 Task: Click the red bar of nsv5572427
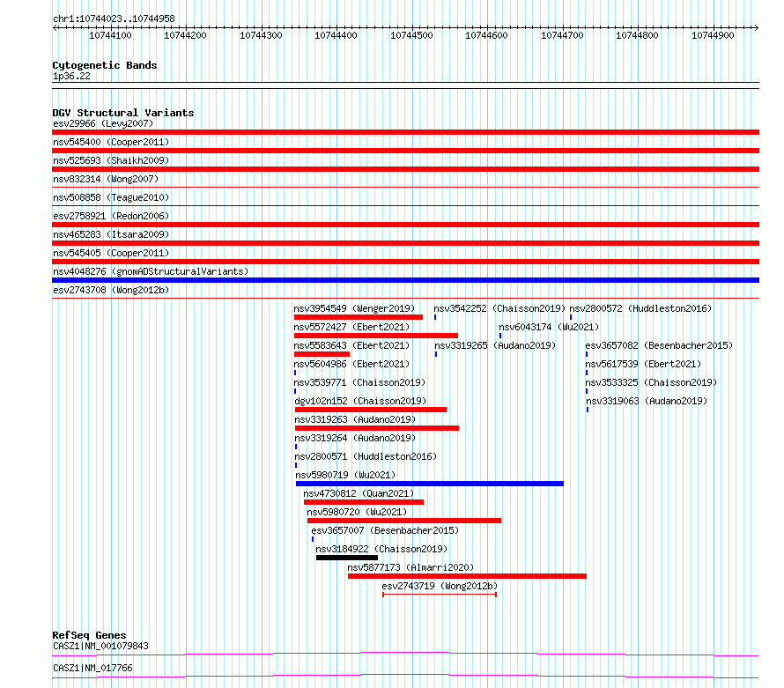pos(376,336)
